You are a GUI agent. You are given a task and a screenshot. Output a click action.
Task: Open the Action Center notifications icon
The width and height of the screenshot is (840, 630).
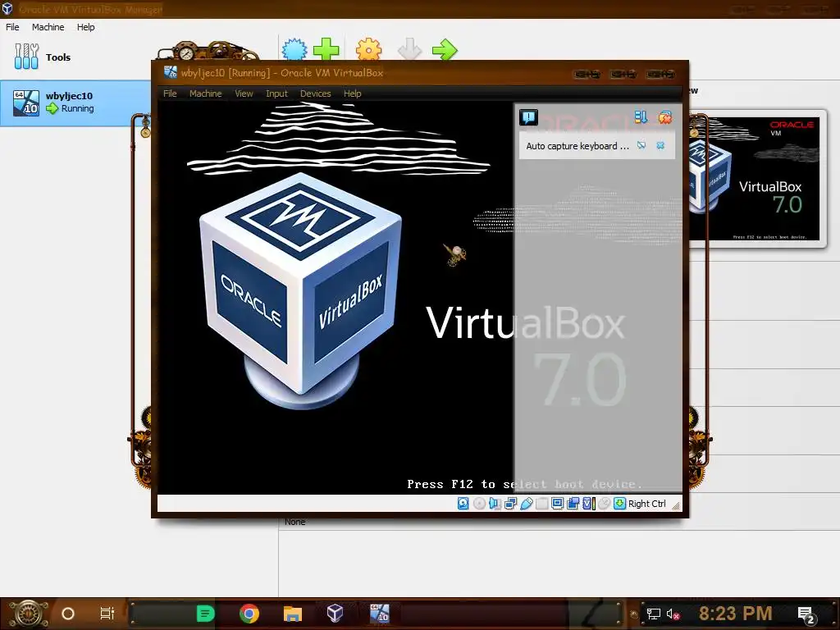click(x=806, y=615)
